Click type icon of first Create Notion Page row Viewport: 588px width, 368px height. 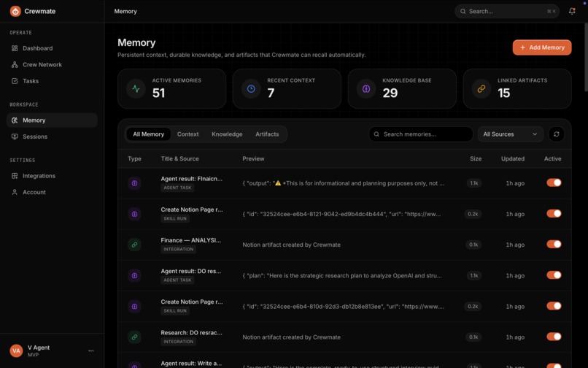click(134, 214)
